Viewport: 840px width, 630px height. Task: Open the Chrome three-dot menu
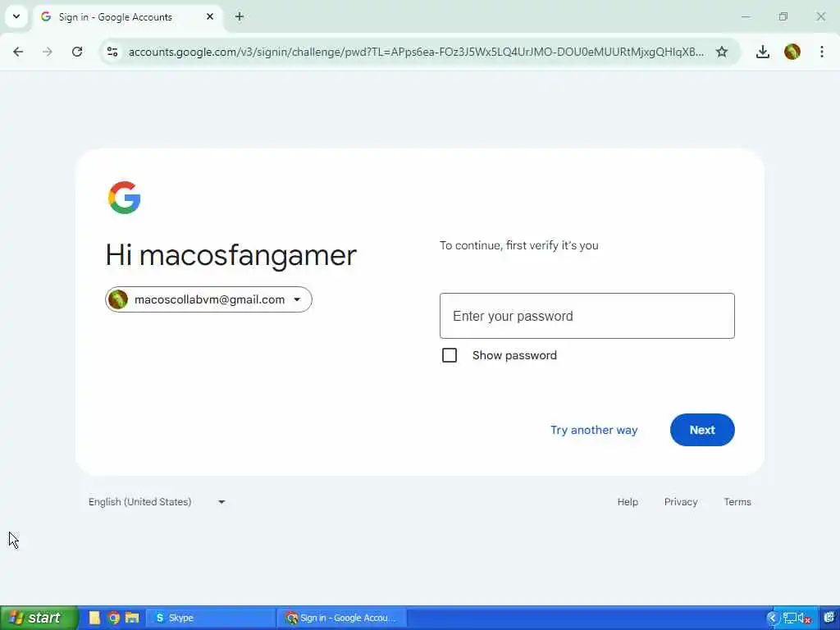[x=822, y=52]
